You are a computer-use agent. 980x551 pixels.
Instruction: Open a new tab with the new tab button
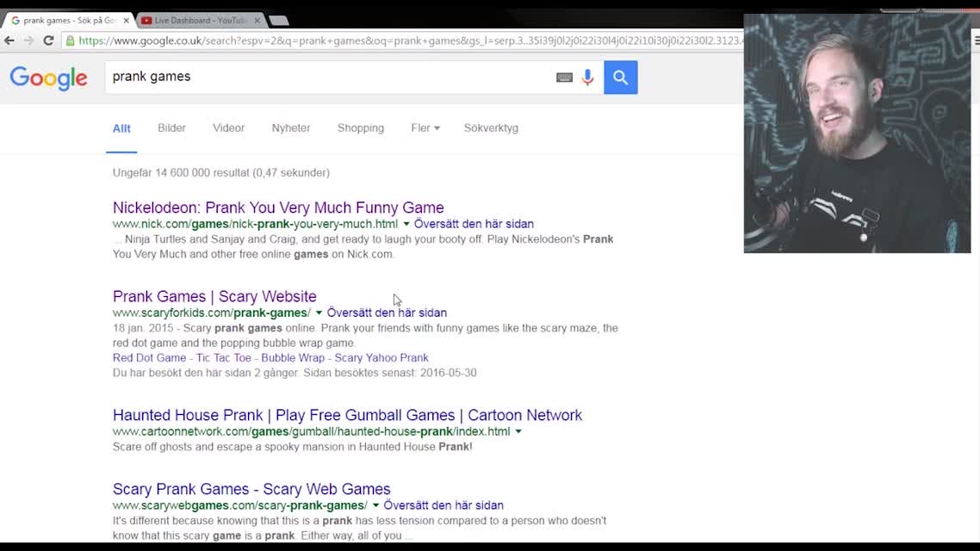tap(279, 21)
